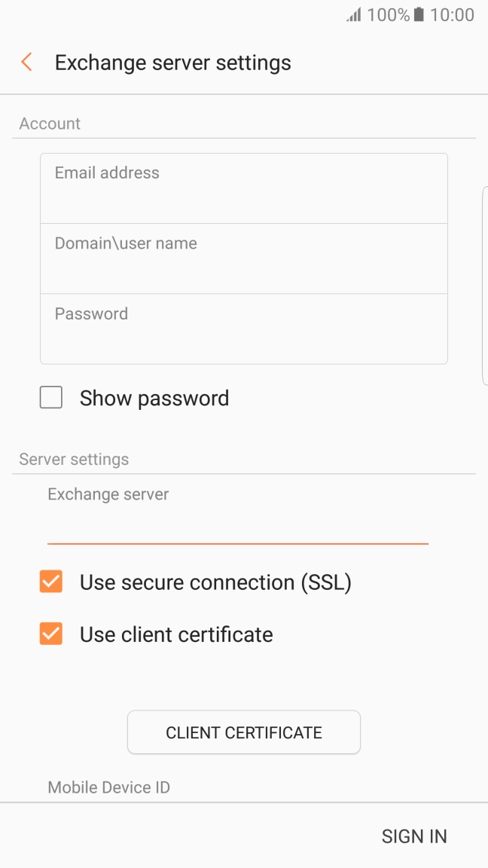This screenshot has height=868, width=488.
Task: Click the Mobile Device ID label
Action: 108,787
